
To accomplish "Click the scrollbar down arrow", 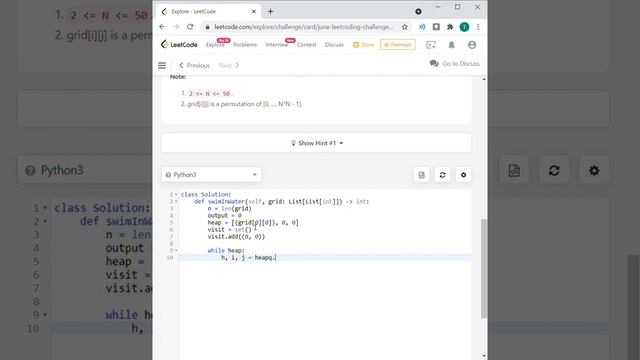I will point(484,356).
